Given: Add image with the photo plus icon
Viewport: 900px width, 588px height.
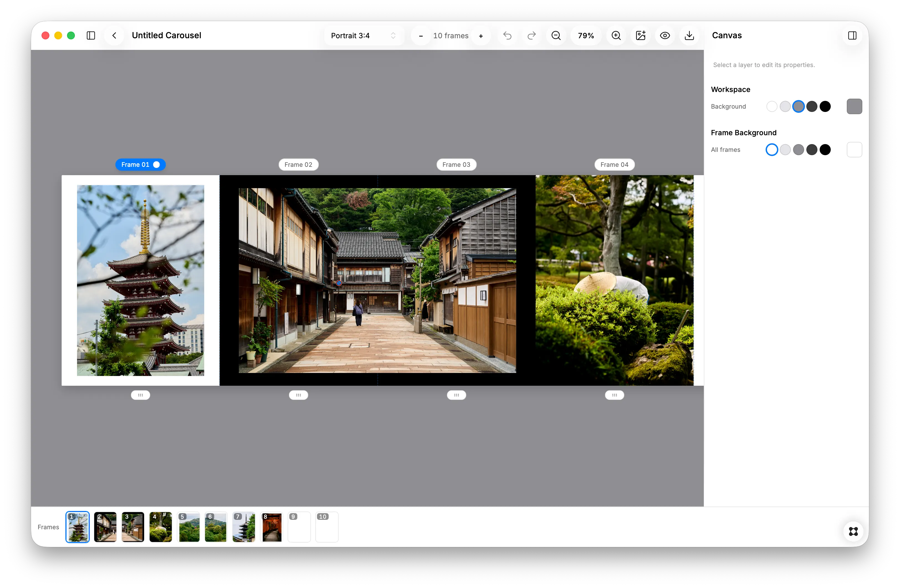Looking at the screenshot, I should [641, 35].
